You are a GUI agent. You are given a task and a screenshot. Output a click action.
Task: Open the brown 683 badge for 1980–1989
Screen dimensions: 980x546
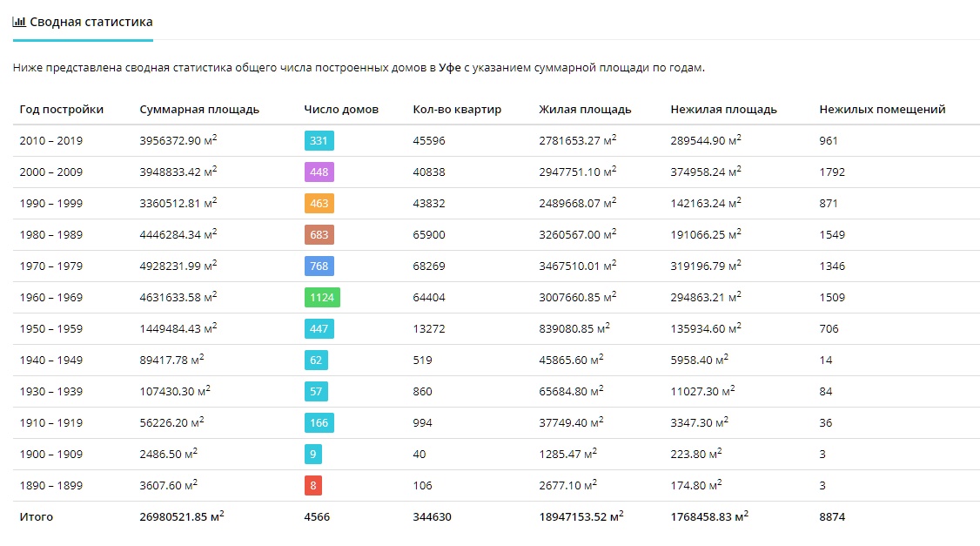tap(319, 234)
